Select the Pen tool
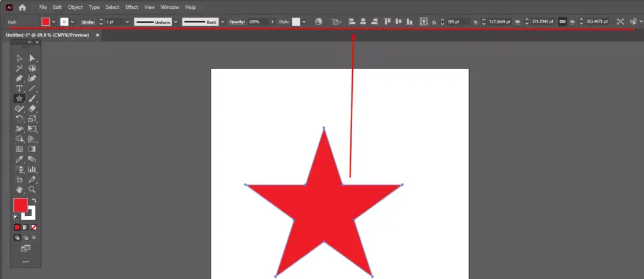The width and height of the screenshot is (644, 279). [x=19, y=79]
